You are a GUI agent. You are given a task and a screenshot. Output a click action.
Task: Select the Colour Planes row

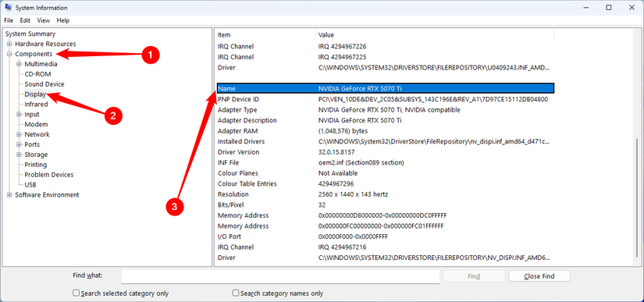pos(386,173)
